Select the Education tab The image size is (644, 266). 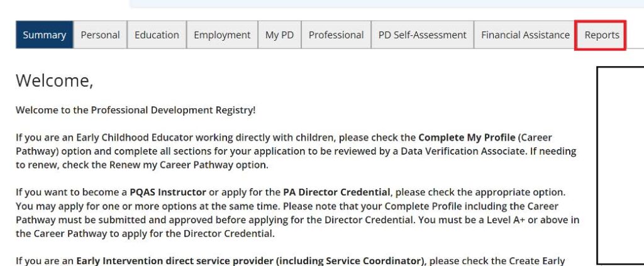coord(157,35)
